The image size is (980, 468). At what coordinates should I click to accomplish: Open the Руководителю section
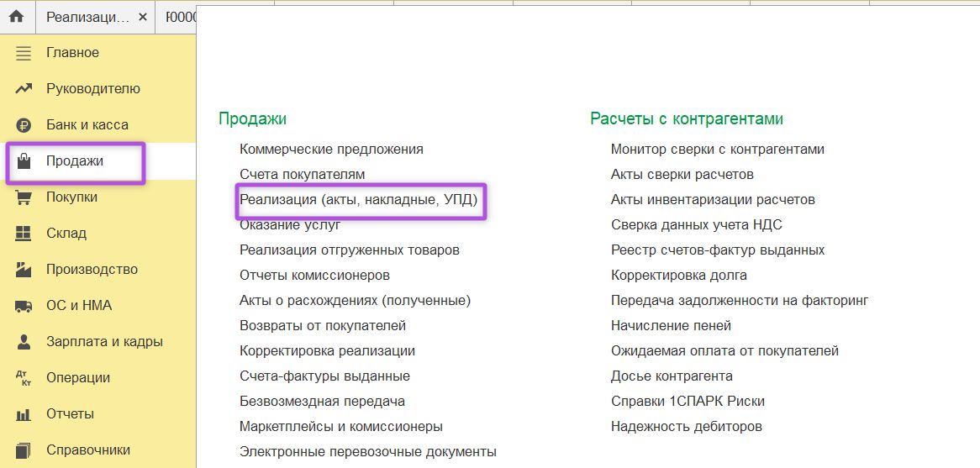click(x=93, y=89)
